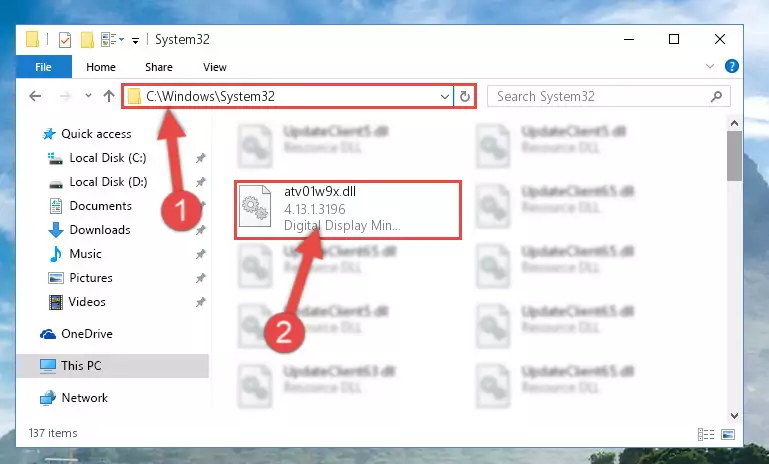Click the OneDrive cloud icon

(48, 335)
